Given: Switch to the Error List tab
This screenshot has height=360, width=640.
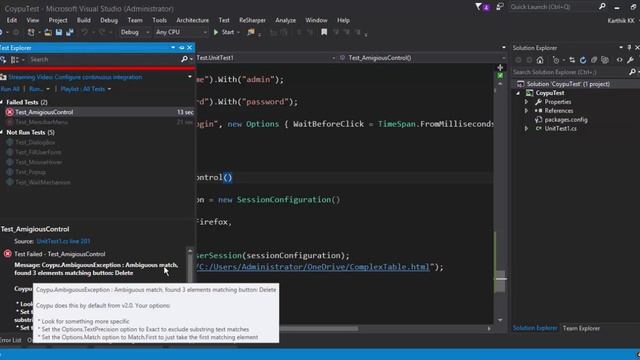Looking at the screenshot, I should [x=11, y=340].
